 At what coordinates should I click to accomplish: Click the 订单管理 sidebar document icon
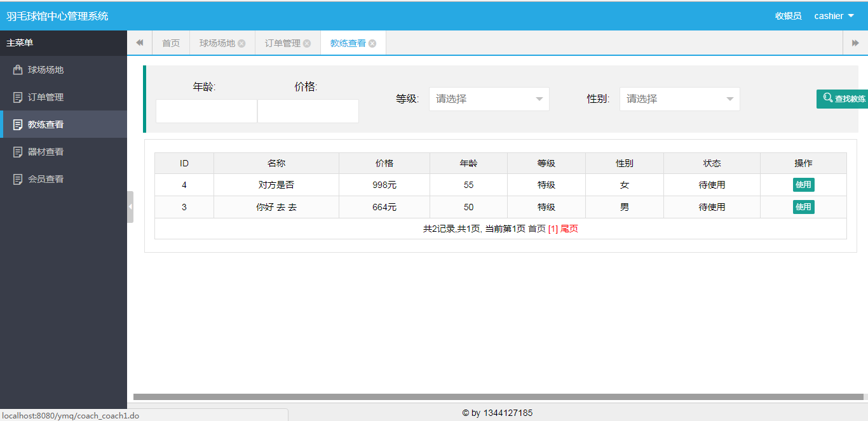[x=18, y=97]
